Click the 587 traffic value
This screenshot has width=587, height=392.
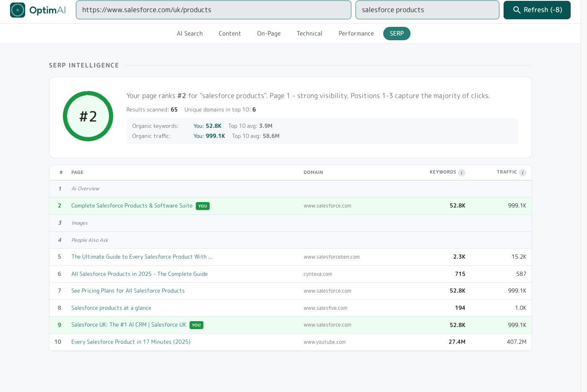pos(521,274)
